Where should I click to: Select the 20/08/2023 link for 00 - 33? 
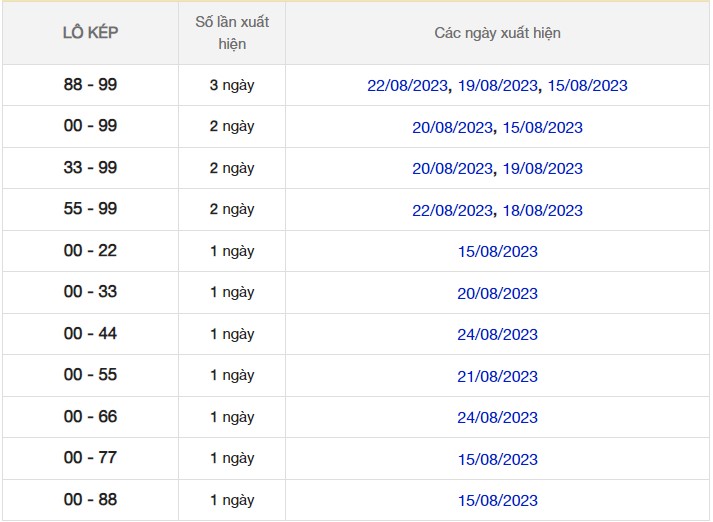tap(498, 294)
